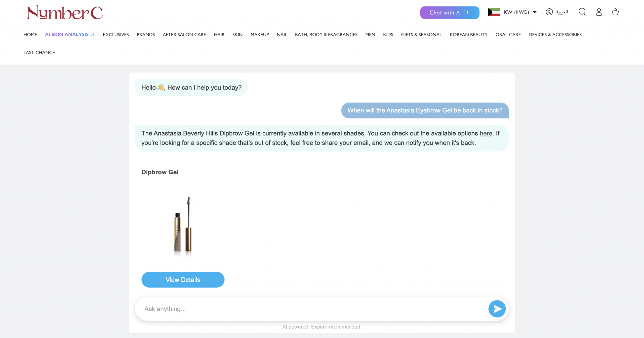Click the Chat with AI button
Screen dimensions: 644x338
pyautogui.click(x=450, y=13)
